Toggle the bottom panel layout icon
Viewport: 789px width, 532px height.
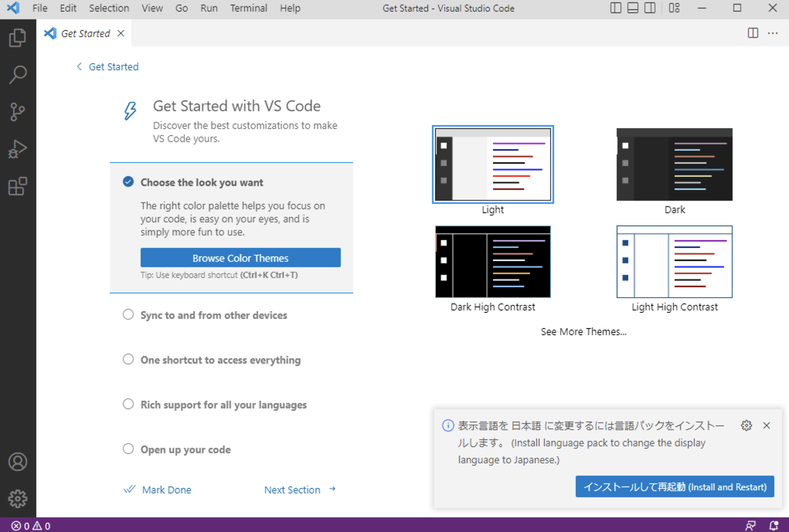[x=633, y=8]
